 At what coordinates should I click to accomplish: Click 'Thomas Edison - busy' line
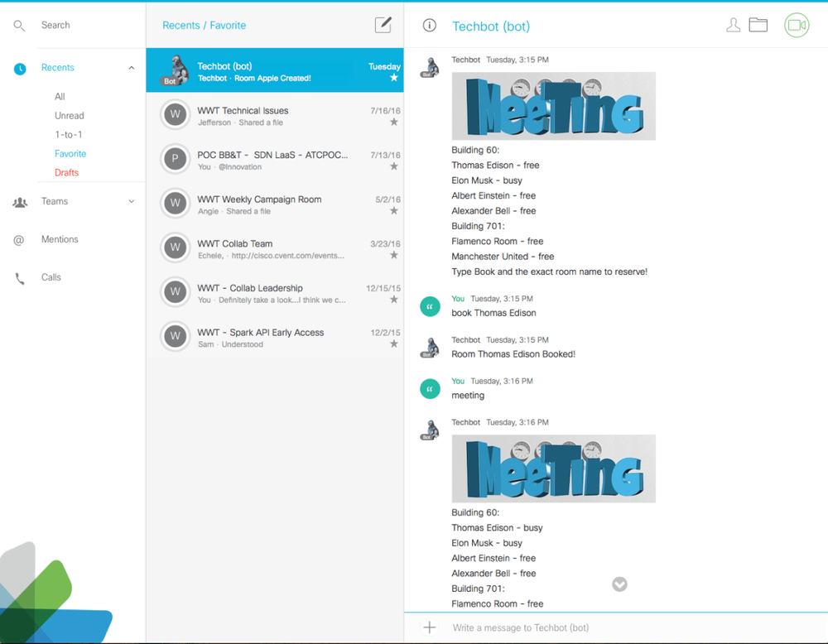[497, 528]
